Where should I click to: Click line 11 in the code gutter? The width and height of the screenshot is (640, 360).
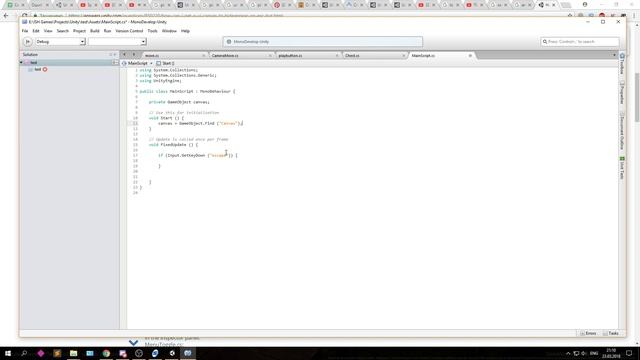click(135, 123)
